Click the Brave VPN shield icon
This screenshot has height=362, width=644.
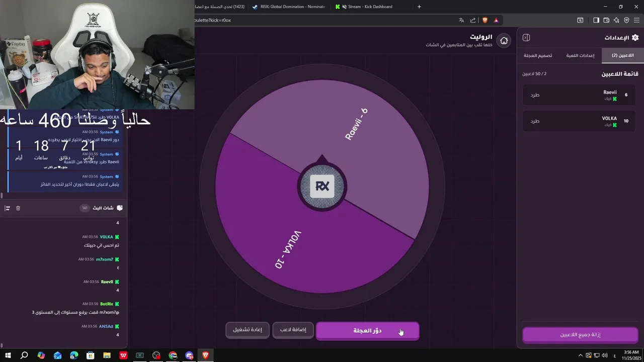626,20
